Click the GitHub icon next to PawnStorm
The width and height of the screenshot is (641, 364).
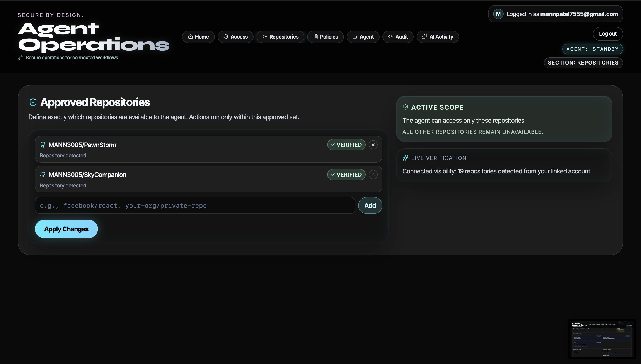(43, 145)
